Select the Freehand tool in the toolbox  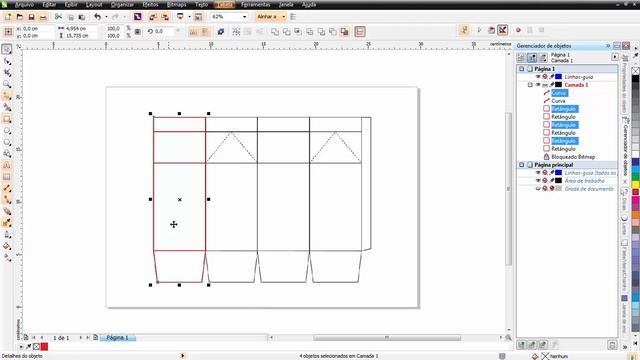[x=7, y=96]
